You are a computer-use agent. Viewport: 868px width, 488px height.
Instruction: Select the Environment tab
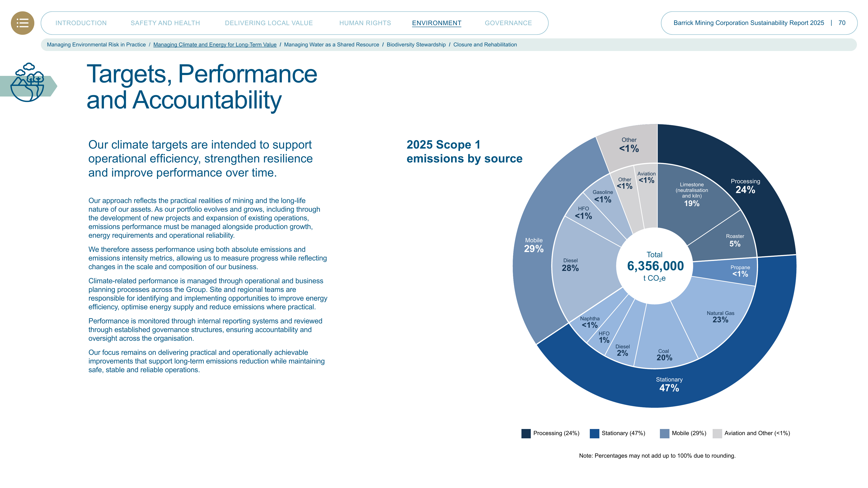tap(437, 23)
